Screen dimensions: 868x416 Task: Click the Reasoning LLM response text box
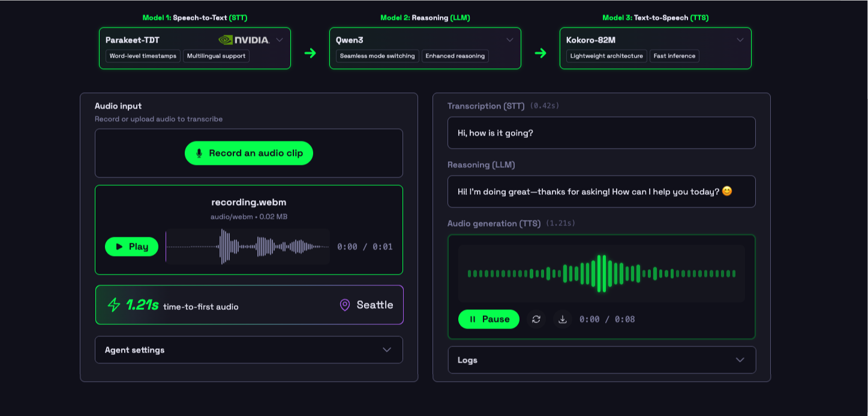[x=602, y=192]
